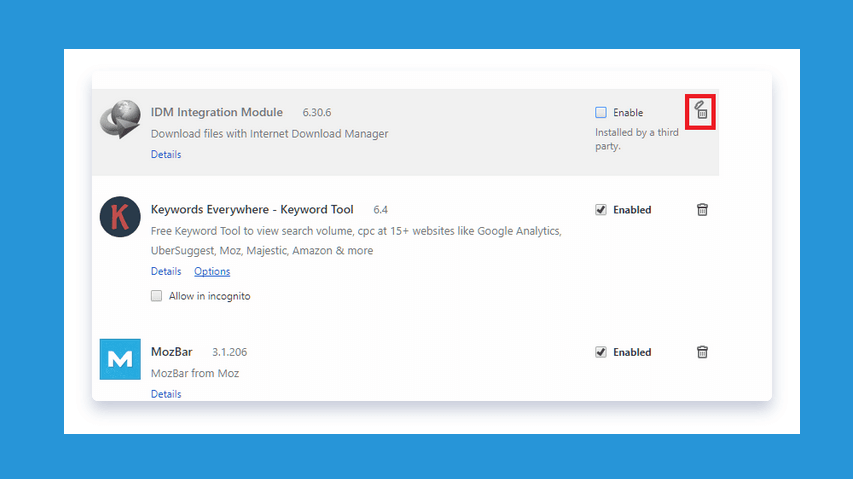
Task: Check the Allow in incognito box
Action: click(x=156, y=296)
